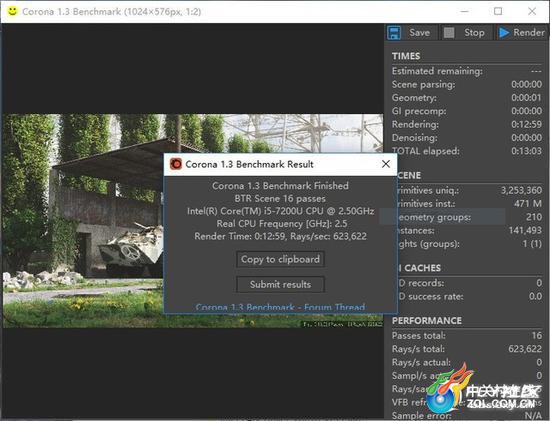Viewport: 550px width, 421px height.
Task: Click the Denoising row label
Action: coord(415,138)
